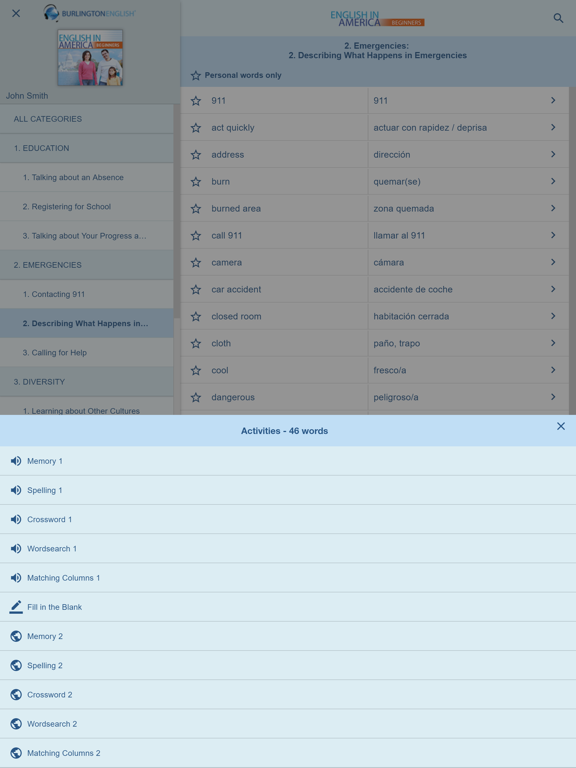Open chevron for habitación cerrada row
The height and width of the screenshot is (768, 576).
coord(553,316)
